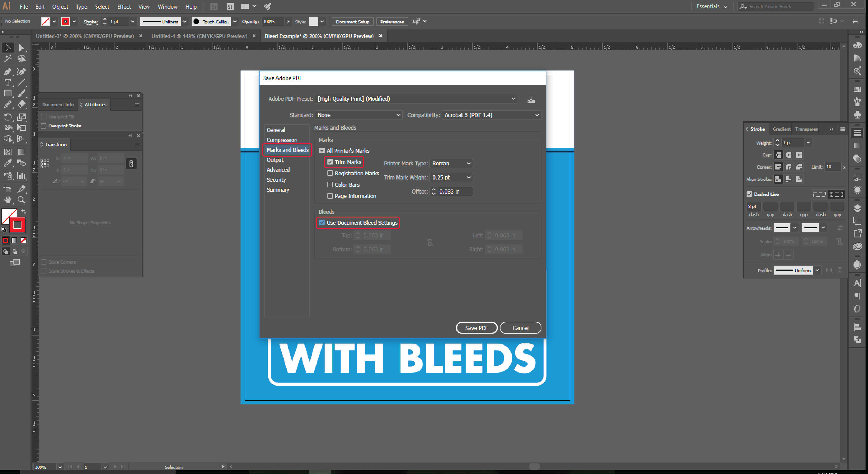Select the Security section in PDF dialog
The height and width of the screenshot is (474, 868).
[x=276, y=180]
